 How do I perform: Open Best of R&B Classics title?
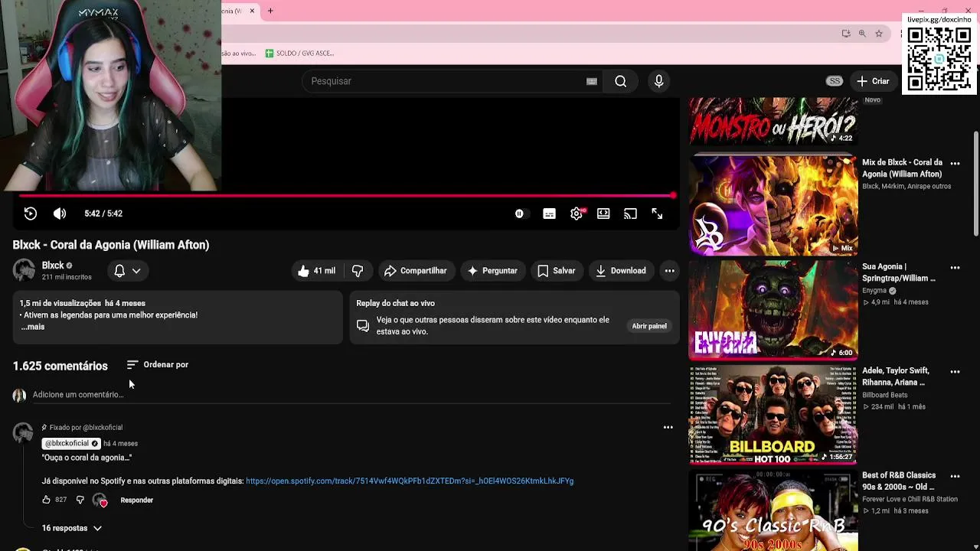(x=899, y=481)
